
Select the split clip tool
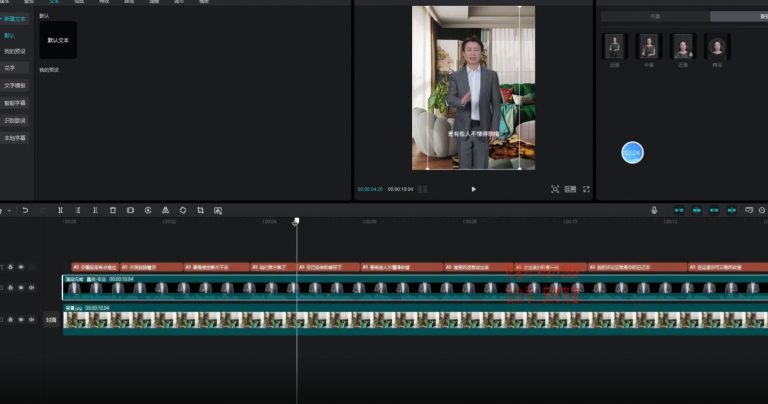tap(61, 210)
